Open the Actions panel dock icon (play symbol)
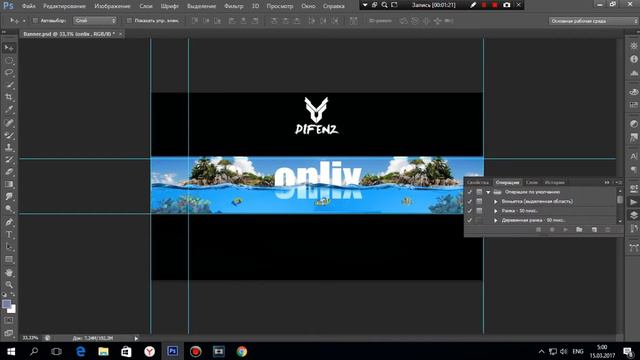Image resolution: width=640 pixels, height=360 pixels. pyautogui.click(x=633, y=202)
